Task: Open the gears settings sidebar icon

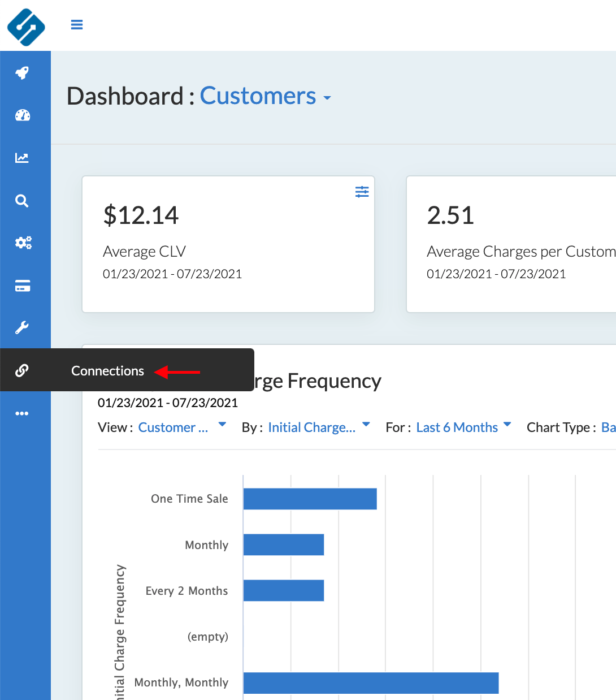Action: click(x=23, y=243)
